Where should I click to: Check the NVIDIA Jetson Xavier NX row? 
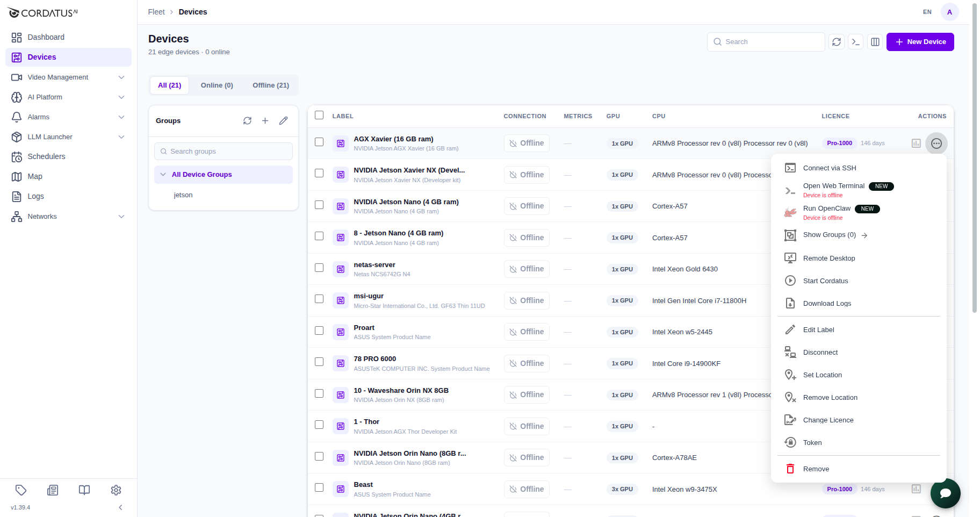point(319,173)
